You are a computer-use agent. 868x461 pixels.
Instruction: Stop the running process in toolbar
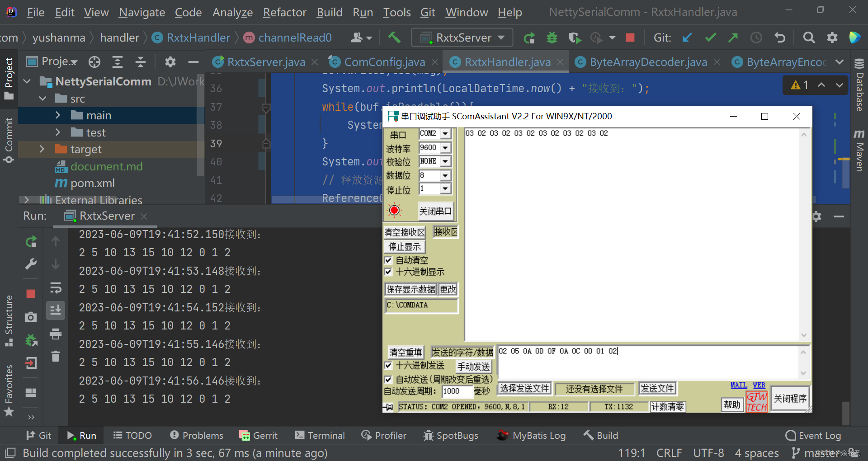tap(630, 38)
